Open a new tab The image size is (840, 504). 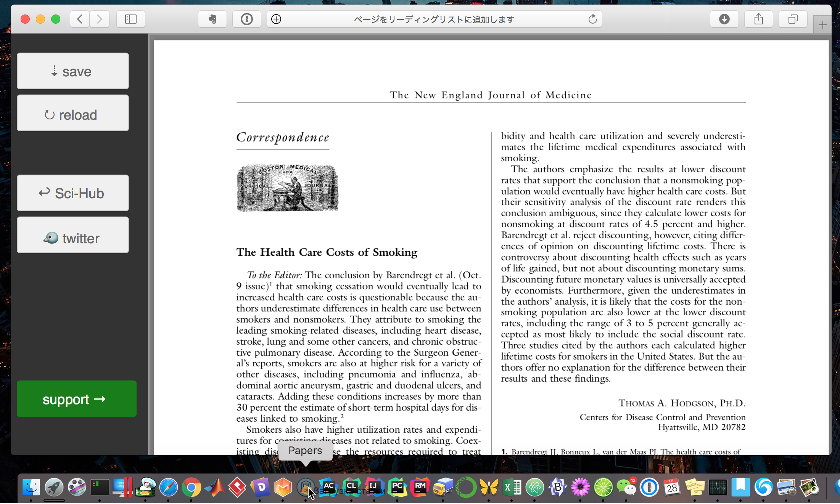822,25
